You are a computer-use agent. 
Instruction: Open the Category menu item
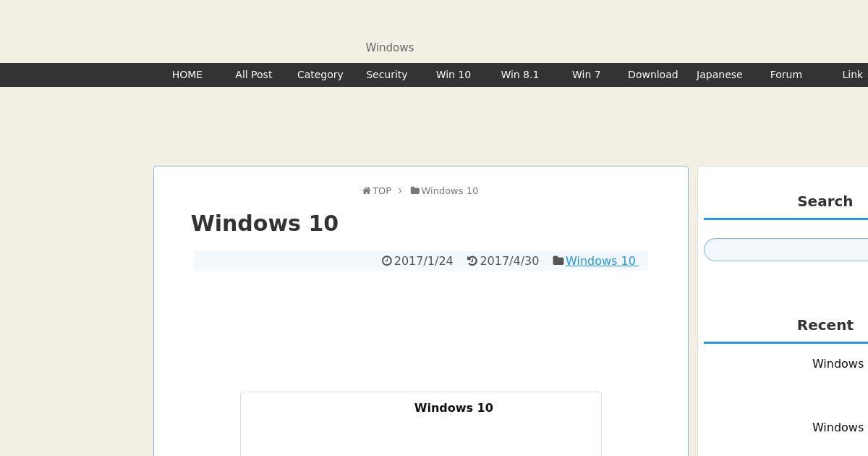pos(320,75)
